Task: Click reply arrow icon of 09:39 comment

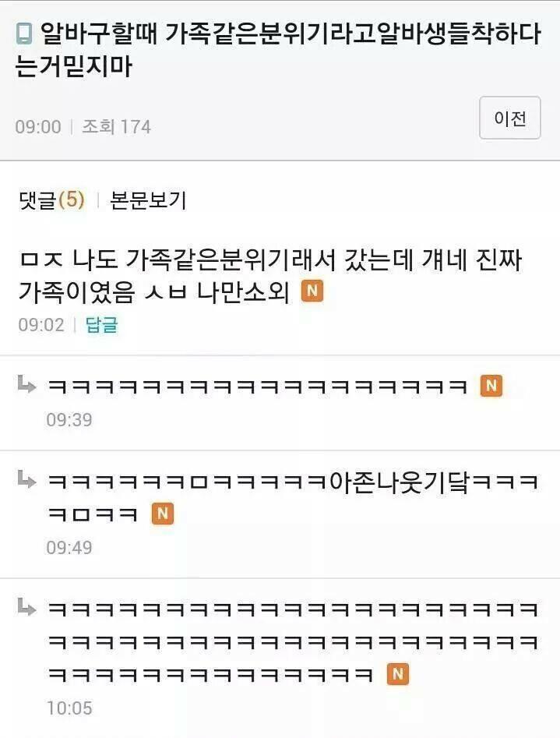Action: pyautogui.click(x=26, y=384)
